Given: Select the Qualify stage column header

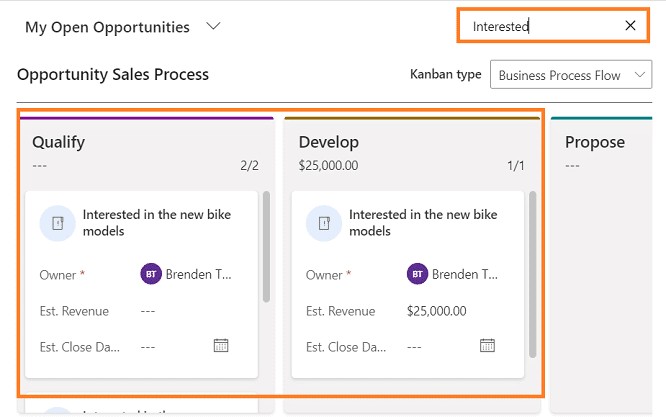Looking at the screenshot, I should (x=58, y=142).
